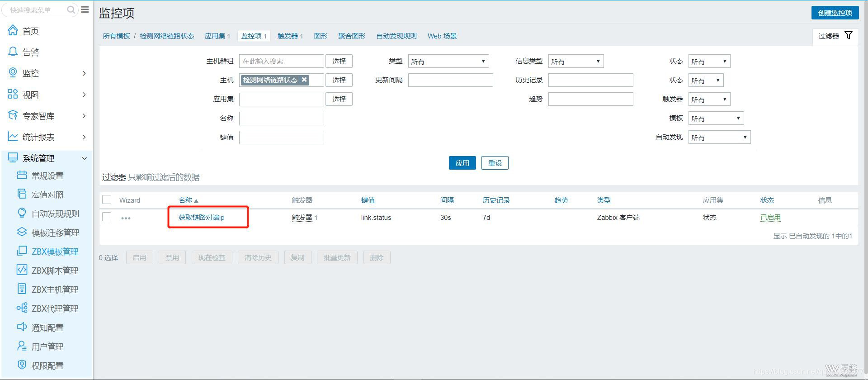
Task: Open the 模板迁移管理 layers icon
Action: [22, 232]
